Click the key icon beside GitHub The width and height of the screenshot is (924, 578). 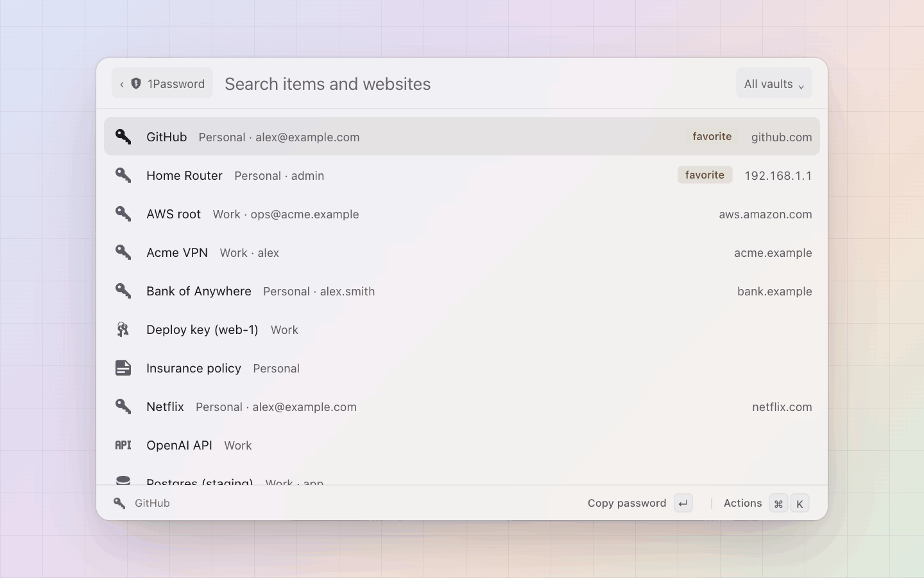point(123,137)
